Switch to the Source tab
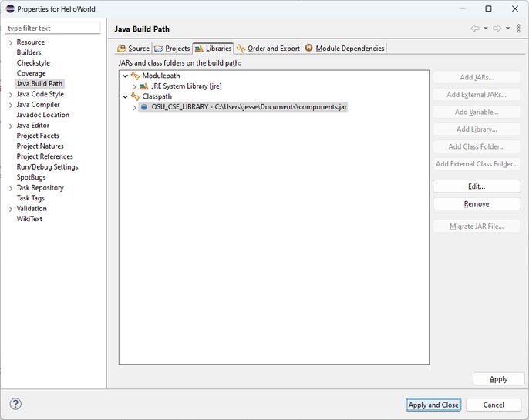The height and width of the screenshot is (420, 529). 133,49
